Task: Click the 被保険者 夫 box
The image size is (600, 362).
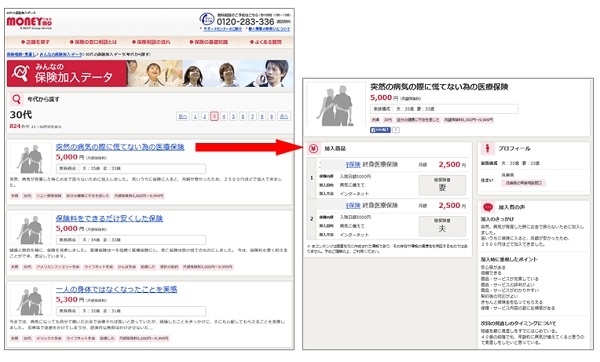Action: [442, 226]
